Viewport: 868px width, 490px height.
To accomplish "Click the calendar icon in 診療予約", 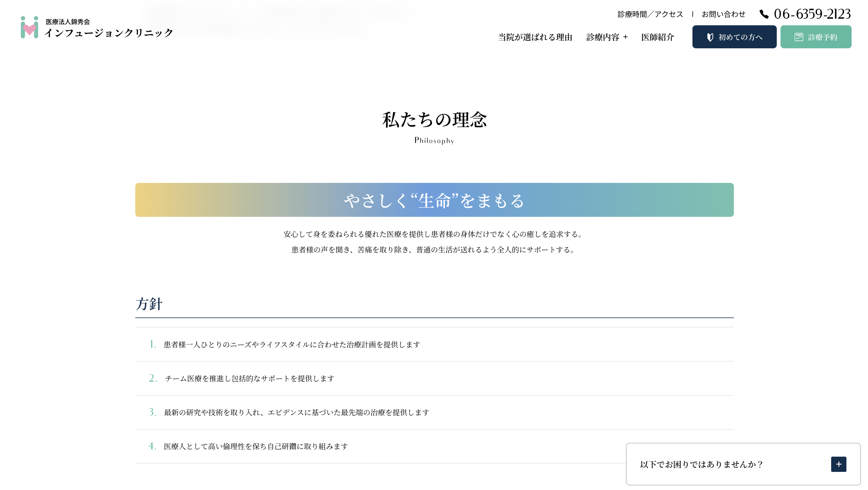I will (x=799, y=37).
